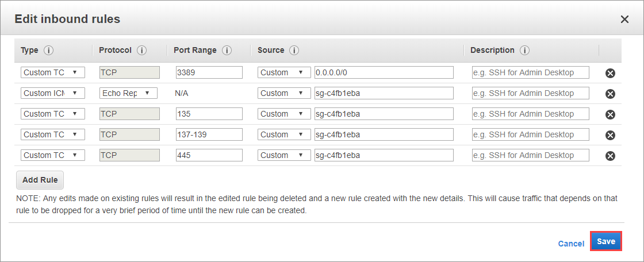Close the Edit inbound rules dialog
644x262 pixels.
pyautogui.click(x=624, y=19)
